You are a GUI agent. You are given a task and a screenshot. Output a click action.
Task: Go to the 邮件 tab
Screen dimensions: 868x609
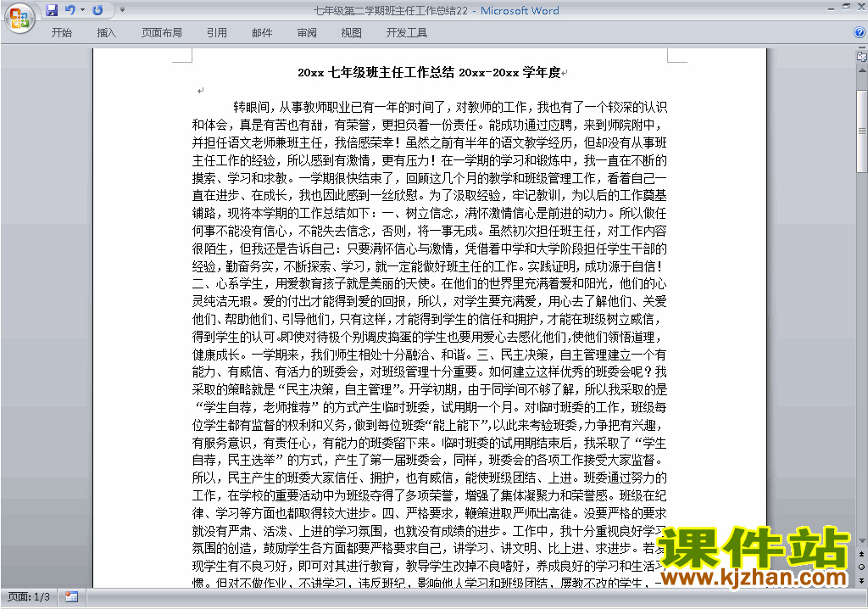[262, 33]
